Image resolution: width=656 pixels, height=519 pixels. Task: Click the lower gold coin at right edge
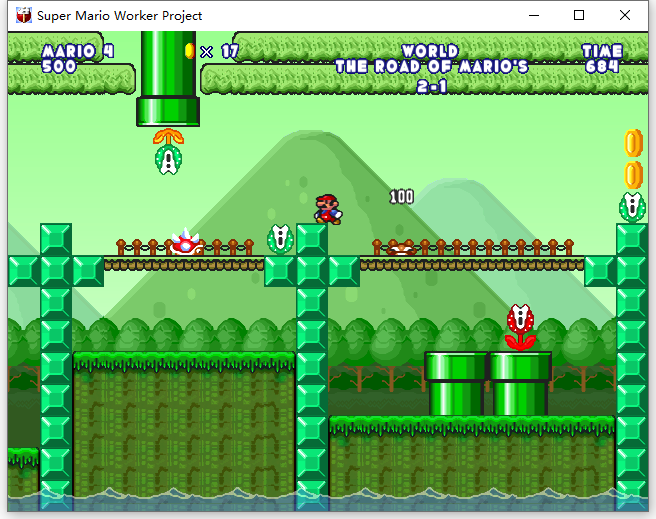coord(633,175)
